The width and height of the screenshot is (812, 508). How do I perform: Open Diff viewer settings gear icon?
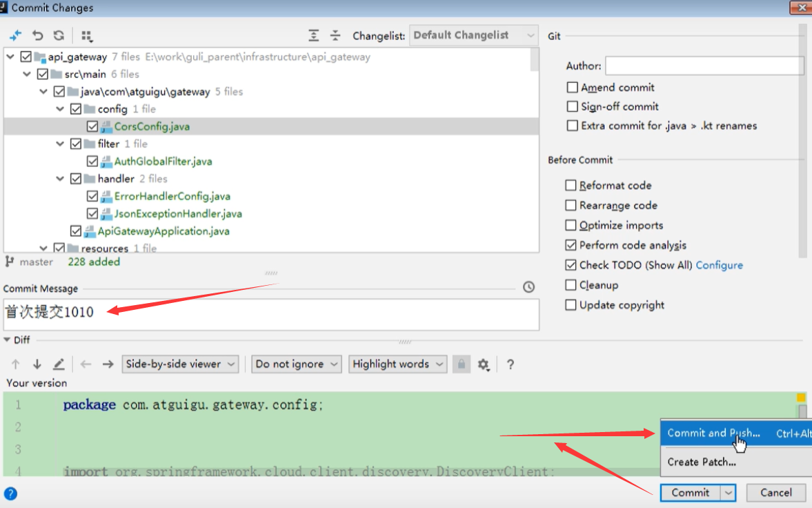click(484, 364)
